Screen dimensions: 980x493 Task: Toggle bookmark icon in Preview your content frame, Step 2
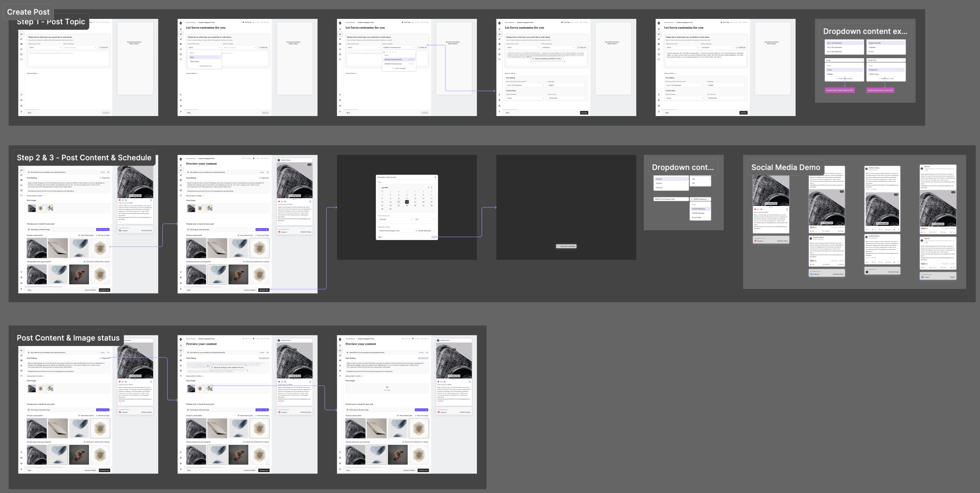pos(310,202)
